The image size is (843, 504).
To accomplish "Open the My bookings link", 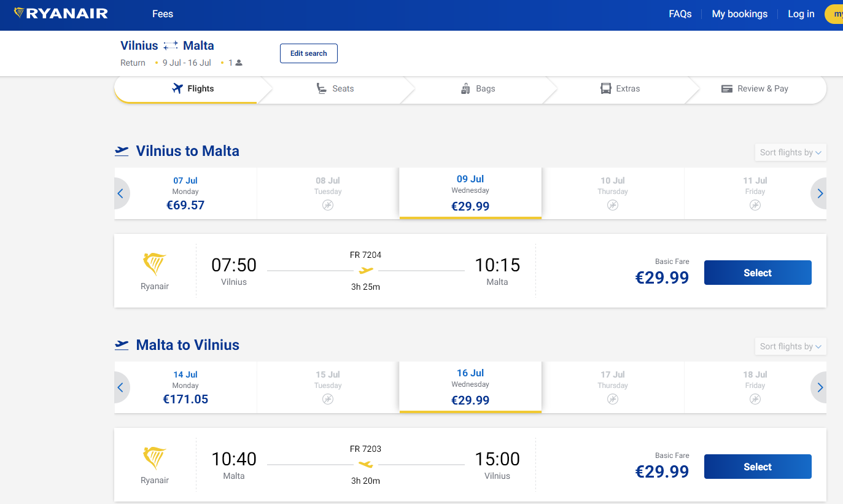I will pyautogui.click(x=739, y=14).
